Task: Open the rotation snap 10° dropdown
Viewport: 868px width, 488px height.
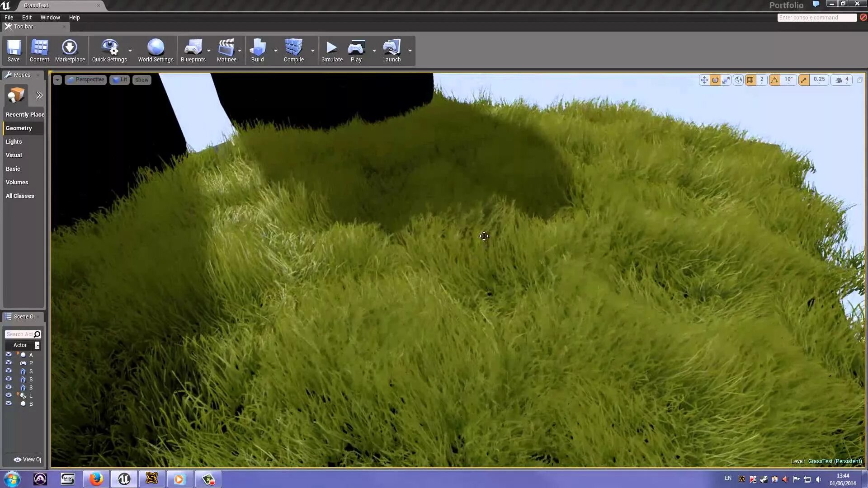Action: [788, 80]
